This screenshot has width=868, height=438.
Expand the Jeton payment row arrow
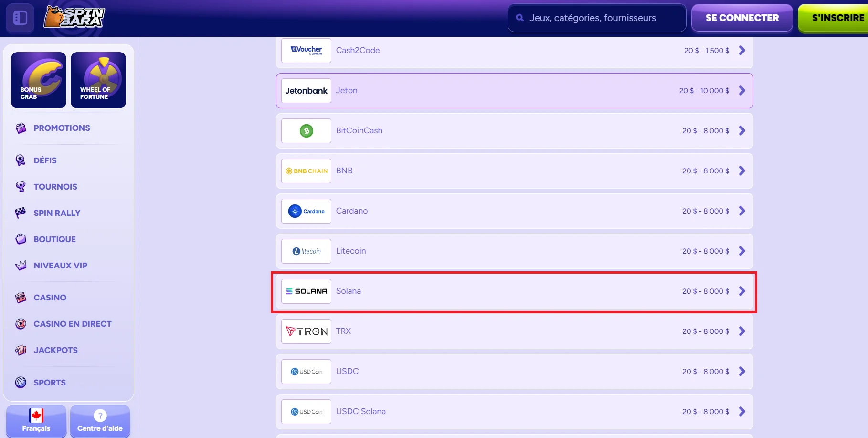coord(742,91)
